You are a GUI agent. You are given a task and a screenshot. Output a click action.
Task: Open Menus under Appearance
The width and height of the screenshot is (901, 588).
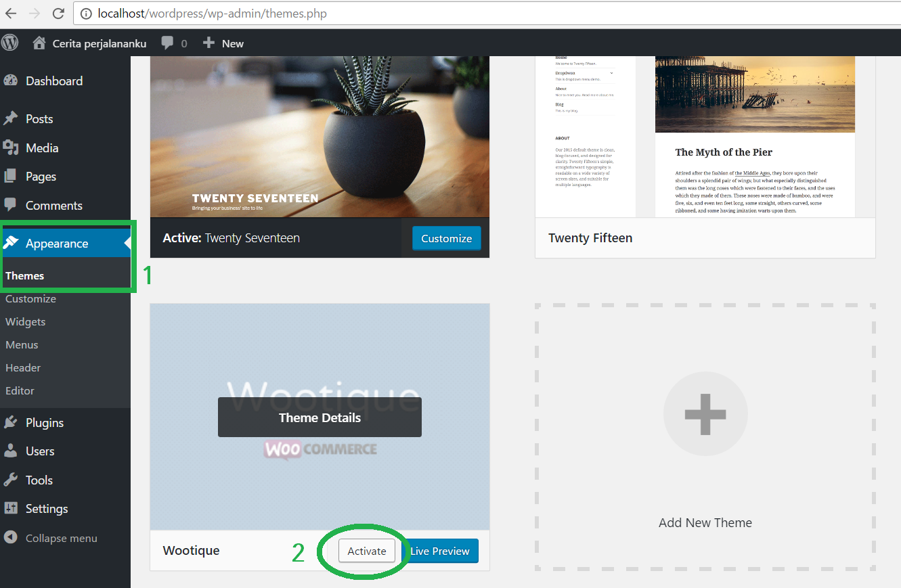(x=22, y=344)
